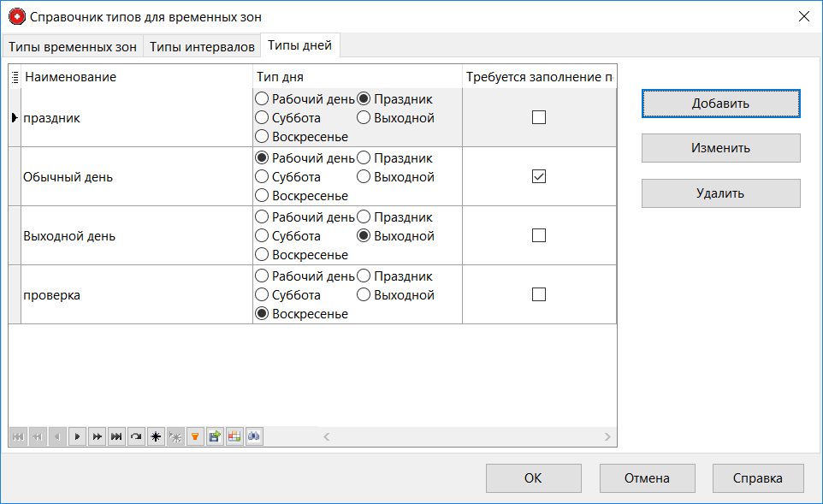This screenshot has width=823, height=504.
Task: Click the export data icon with green arrow
Action: (x=215, y=437)
